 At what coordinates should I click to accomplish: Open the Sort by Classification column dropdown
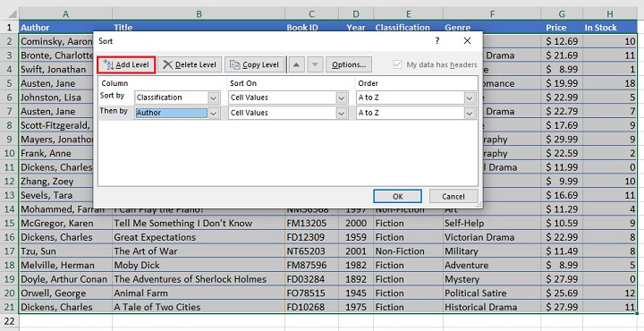(x=214, y=98)
